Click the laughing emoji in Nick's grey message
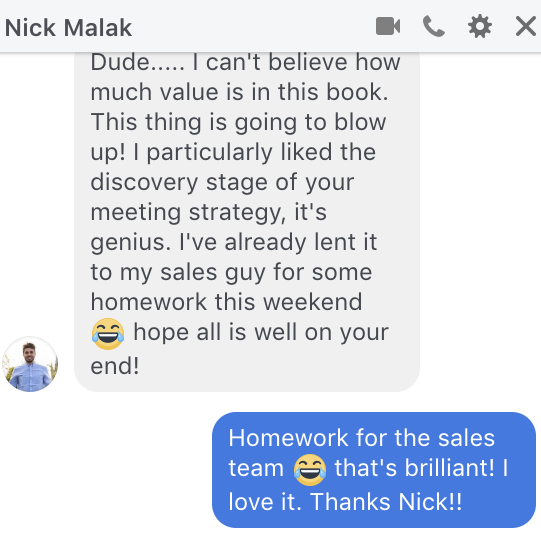 108,334
